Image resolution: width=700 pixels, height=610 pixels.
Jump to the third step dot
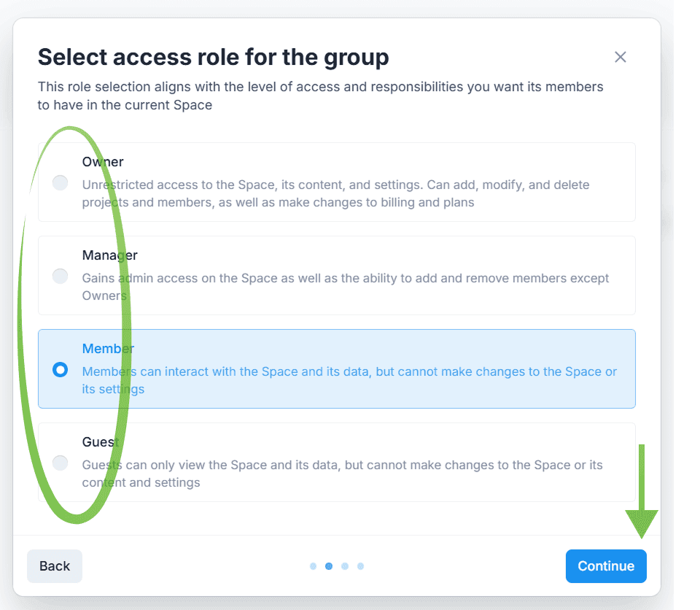345,566
